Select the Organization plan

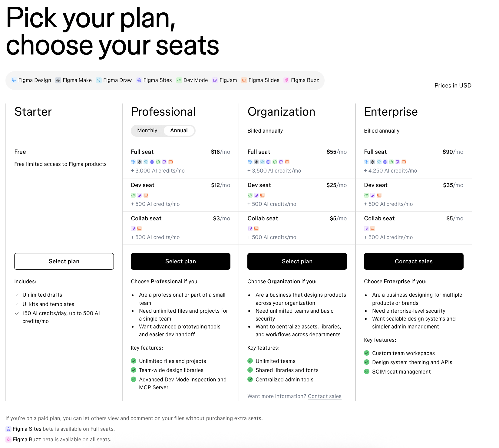pos(297,261)
